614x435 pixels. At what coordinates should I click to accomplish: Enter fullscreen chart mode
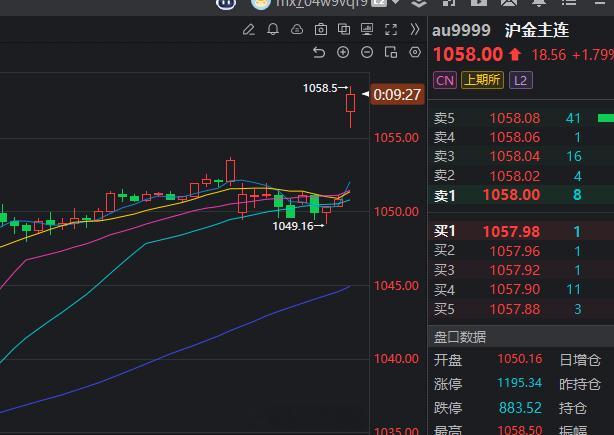[x=391, y=30]
